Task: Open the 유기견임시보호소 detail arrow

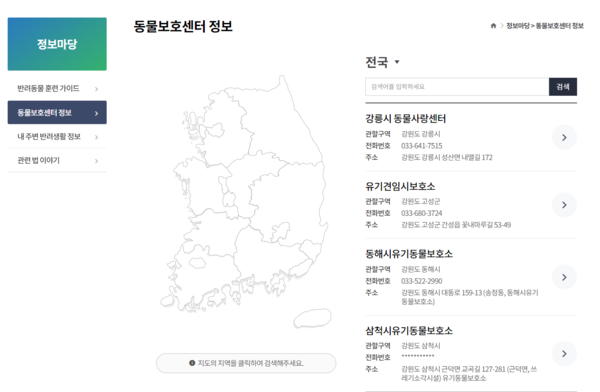Action: [564, 205]
